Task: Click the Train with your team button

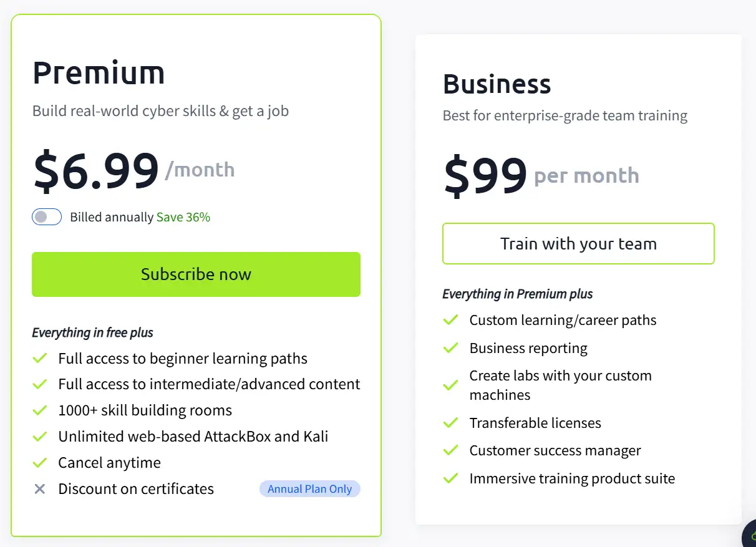Action: coord(578,244)
